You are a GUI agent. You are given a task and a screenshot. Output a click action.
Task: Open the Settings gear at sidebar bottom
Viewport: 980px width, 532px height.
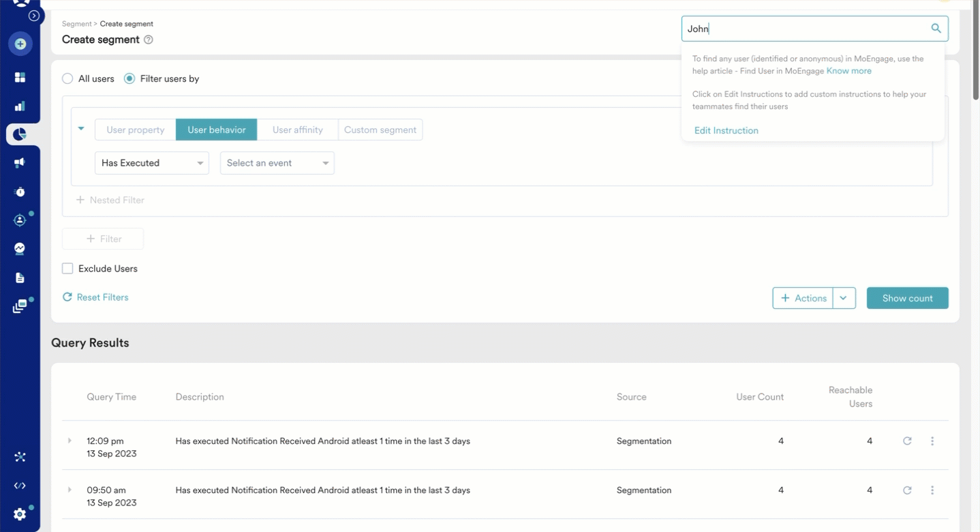tap(19, 514)
